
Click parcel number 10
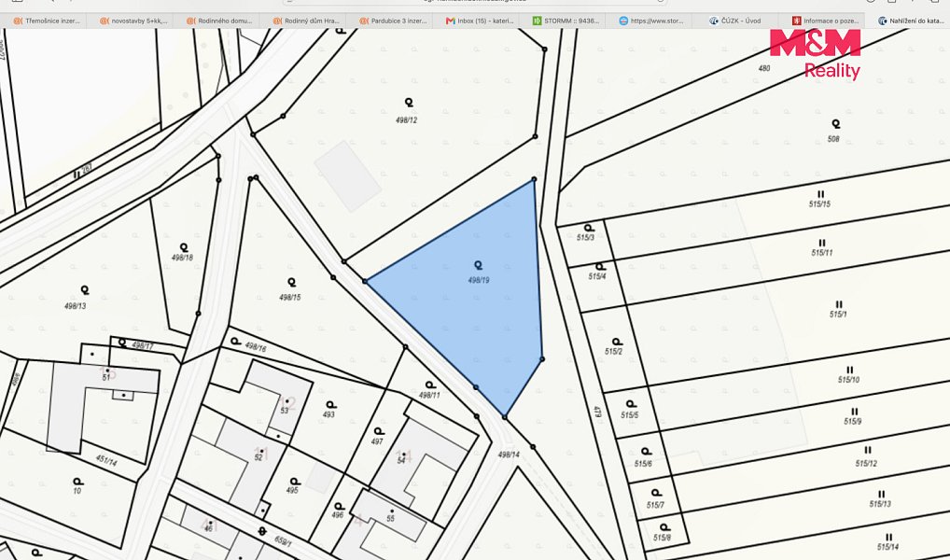pyautogui.click(x=77, y=491)
